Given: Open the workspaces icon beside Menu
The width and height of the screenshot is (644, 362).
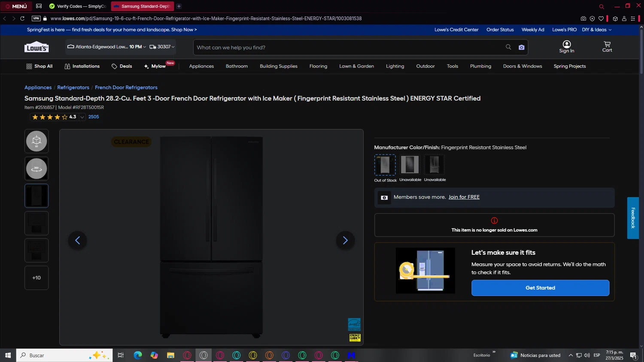Looking at the screenshot, I should click(x=39, y=6).
